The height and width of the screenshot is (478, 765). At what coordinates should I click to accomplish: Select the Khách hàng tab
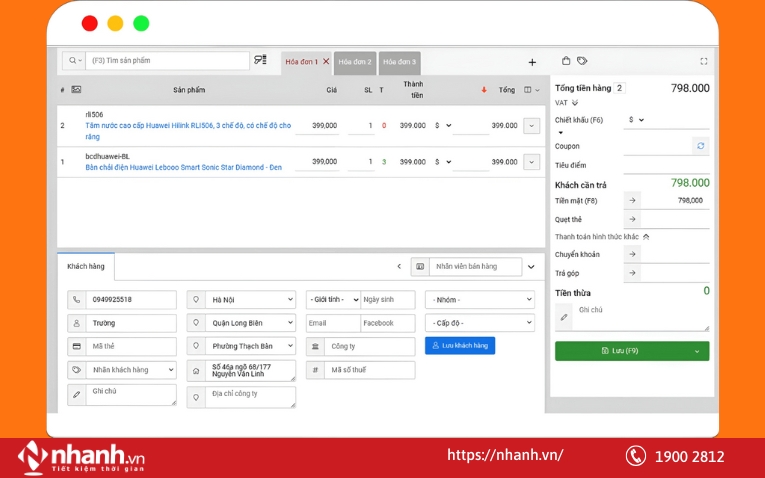click(x=86, y=266)
